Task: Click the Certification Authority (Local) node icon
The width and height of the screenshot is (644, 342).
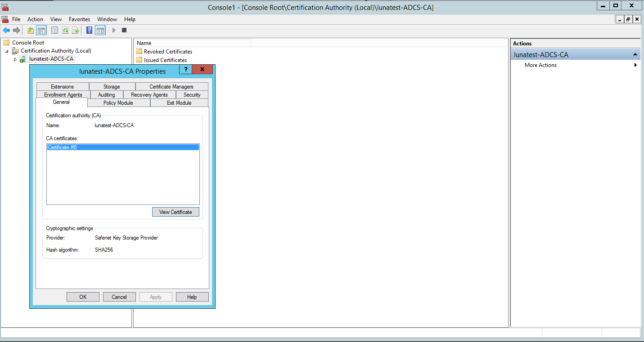Action: click(15, 51)
